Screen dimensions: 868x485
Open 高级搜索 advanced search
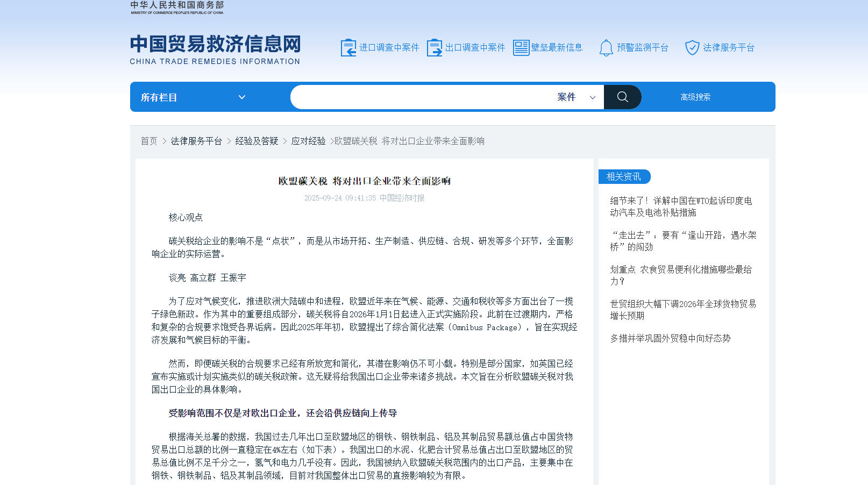pyautogui.click(x=695, y=97)
